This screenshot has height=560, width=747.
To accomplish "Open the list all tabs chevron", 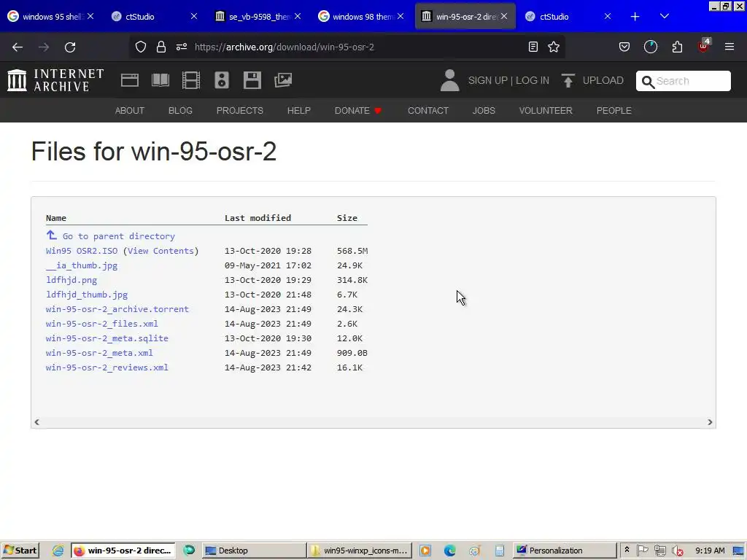I will (x=665, y=17).
